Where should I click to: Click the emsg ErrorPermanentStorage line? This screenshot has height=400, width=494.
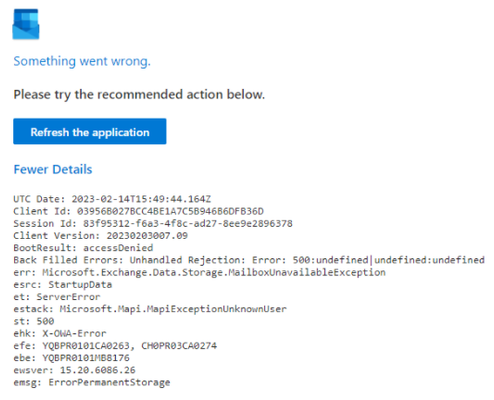pyautogui.click(x=92, y=382)
